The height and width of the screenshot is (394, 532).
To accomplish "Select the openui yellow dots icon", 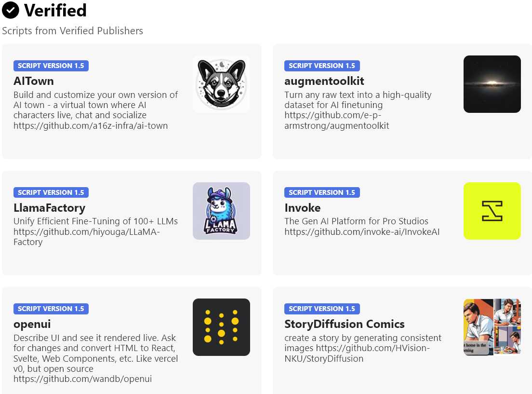I will pyautogui.click(x=221, y=327).
